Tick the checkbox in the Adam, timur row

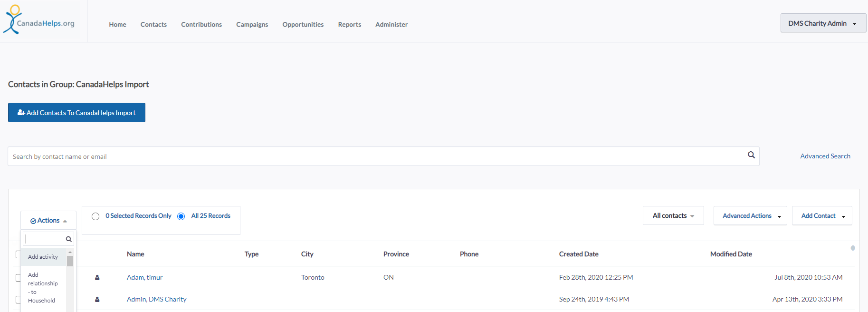pyautogui.click(x=18, y=278)
